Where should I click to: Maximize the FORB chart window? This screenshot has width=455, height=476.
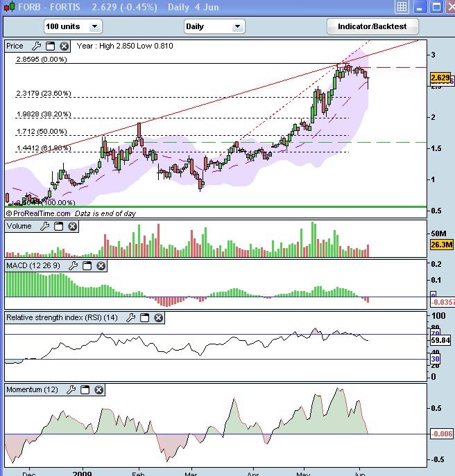pos(437,7)
